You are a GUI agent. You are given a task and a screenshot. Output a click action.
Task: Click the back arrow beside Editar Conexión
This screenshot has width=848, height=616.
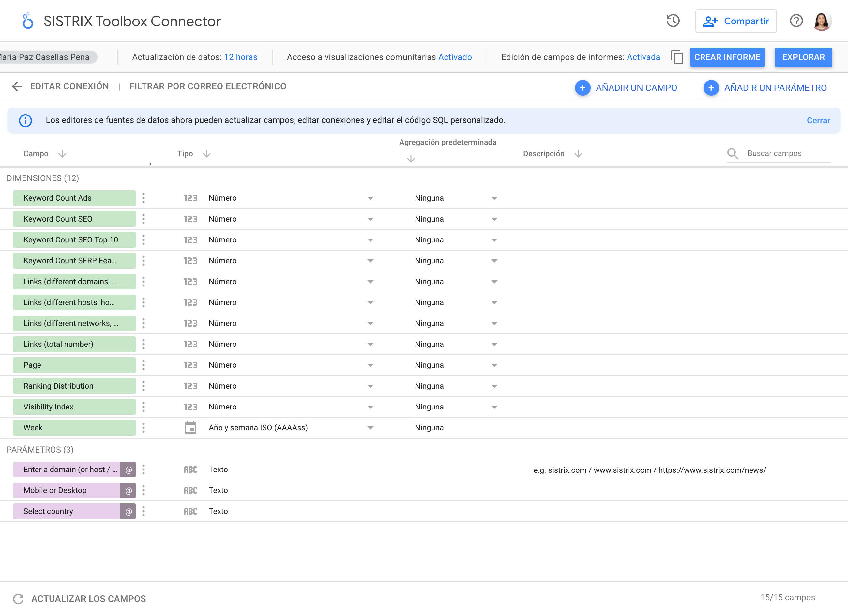(x=17, y=86)
